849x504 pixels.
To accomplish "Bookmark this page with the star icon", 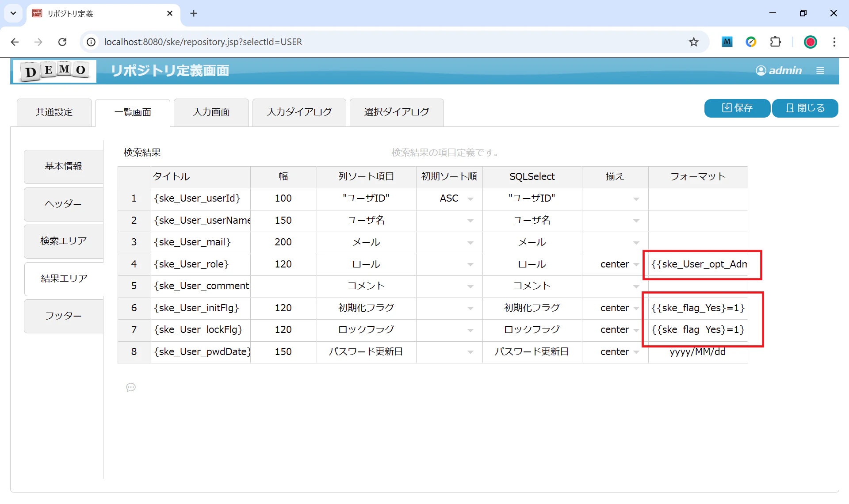I will click(693, 42).
